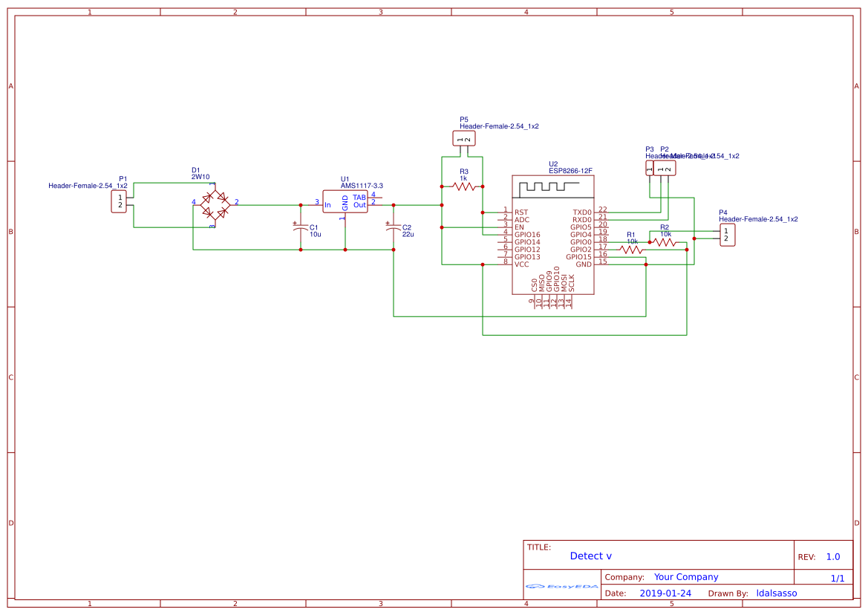This screenshot has width=868, height=615.
Task: Click the Detect v title text
Action: coord(591,556)
